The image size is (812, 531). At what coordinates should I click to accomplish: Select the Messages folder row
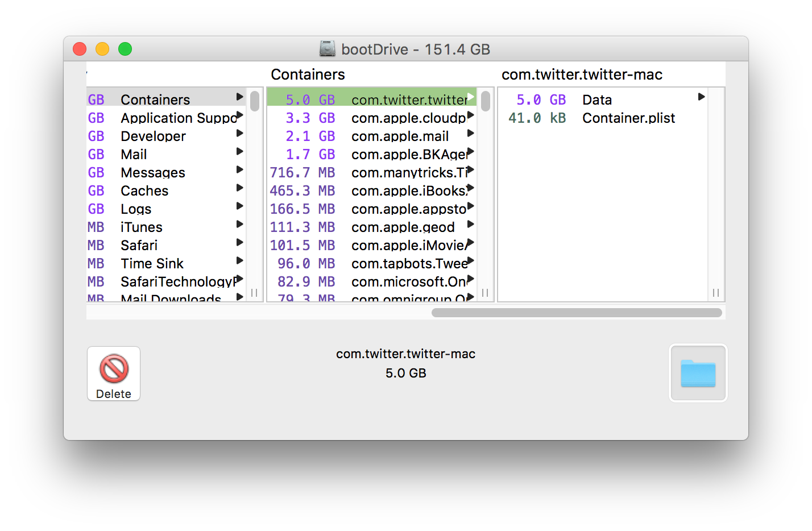(x=166, y=170)
